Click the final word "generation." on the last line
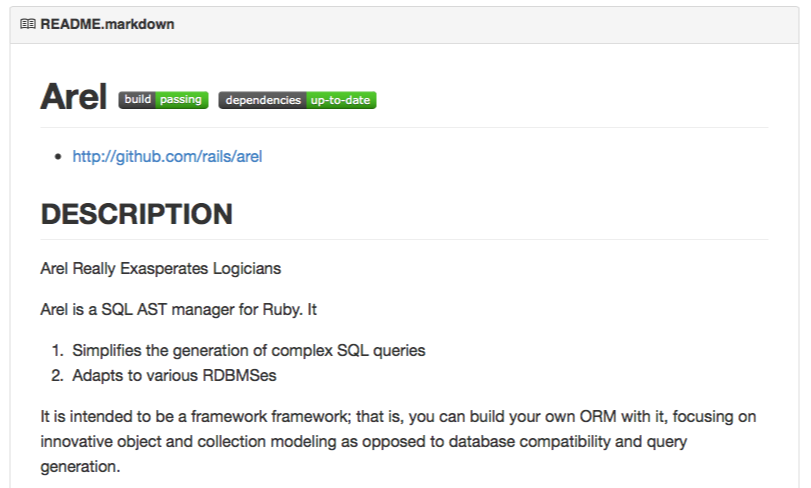Viewport: 811px width, 488px height. (x=80, y=465)
